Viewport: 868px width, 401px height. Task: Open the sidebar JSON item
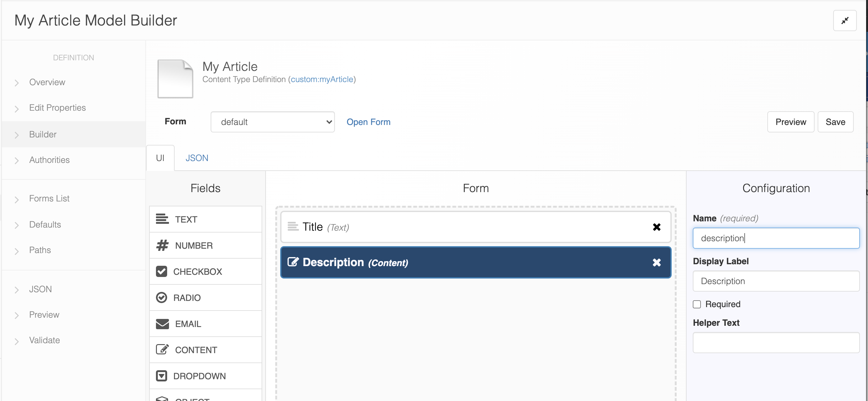(40, 289)
